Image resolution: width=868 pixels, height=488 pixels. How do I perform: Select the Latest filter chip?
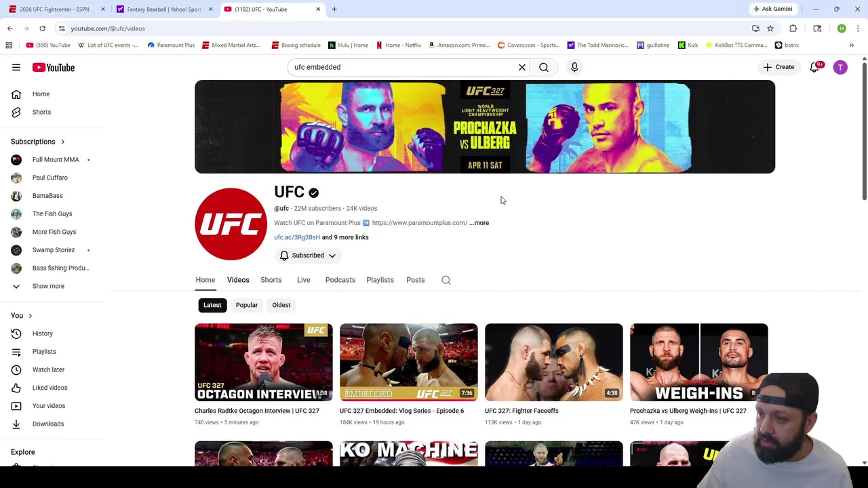coord(212,305)
